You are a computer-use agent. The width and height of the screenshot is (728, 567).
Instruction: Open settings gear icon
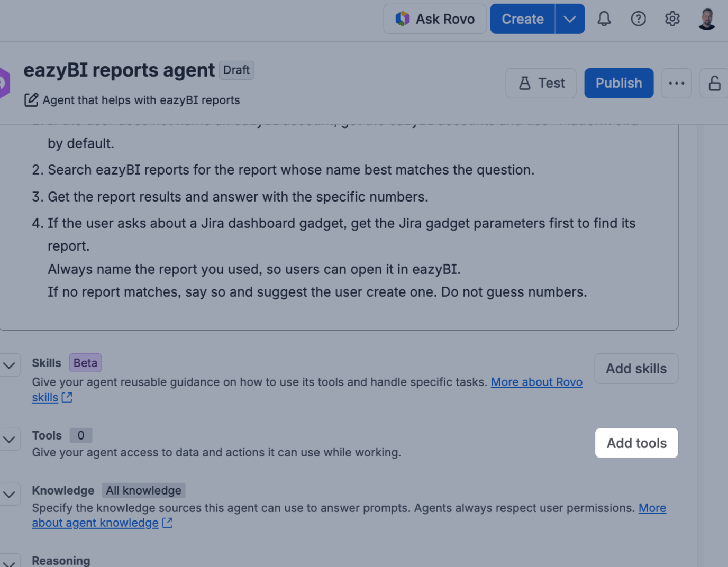tap(672, 19)
